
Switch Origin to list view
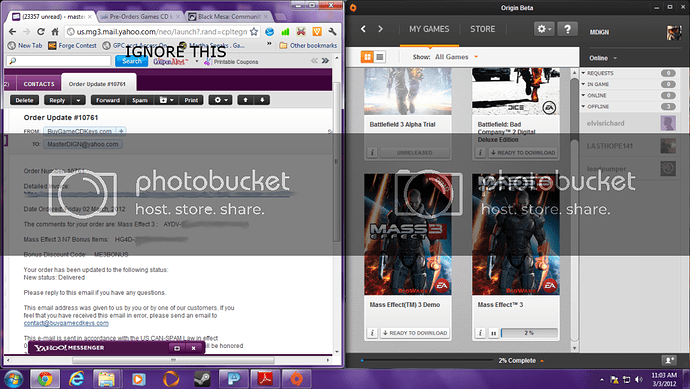click(x=380, y=57)
